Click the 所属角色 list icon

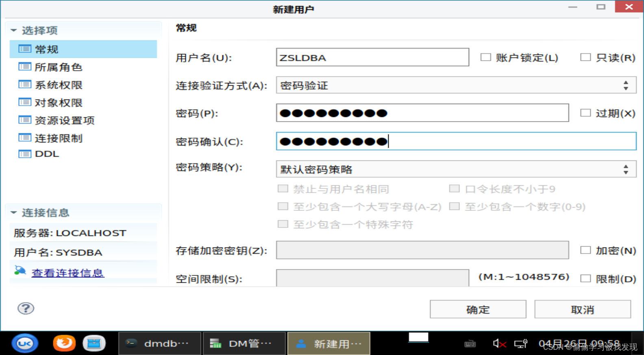(x=25, y=67)
